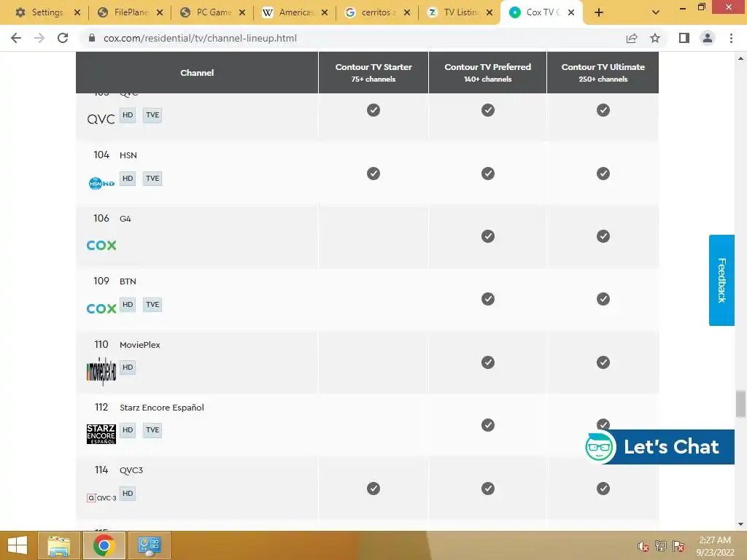Click the Channel column header

tap(197, 72)
